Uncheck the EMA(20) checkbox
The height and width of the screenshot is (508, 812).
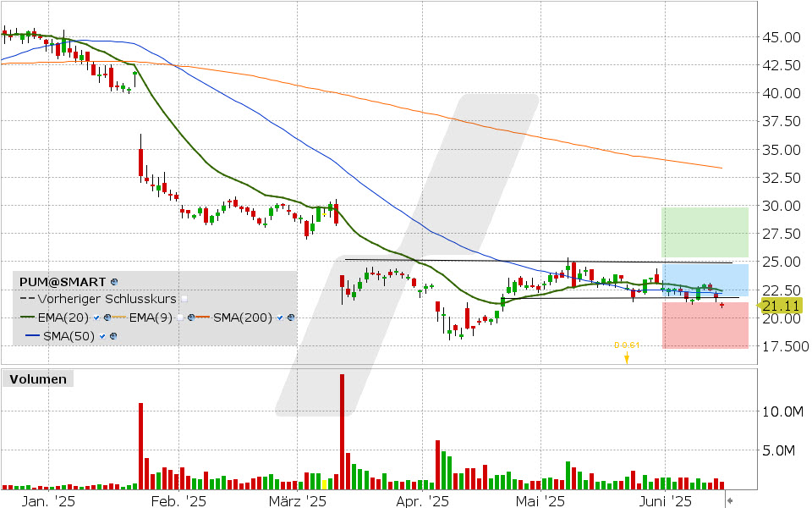click(96, 317)
